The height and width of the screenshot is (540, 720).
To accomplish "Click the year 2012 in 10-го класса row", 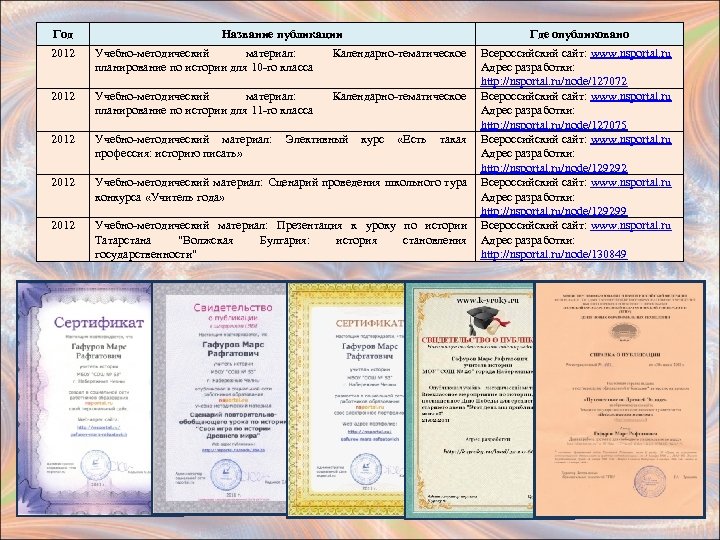I will (x=63, y=53).
